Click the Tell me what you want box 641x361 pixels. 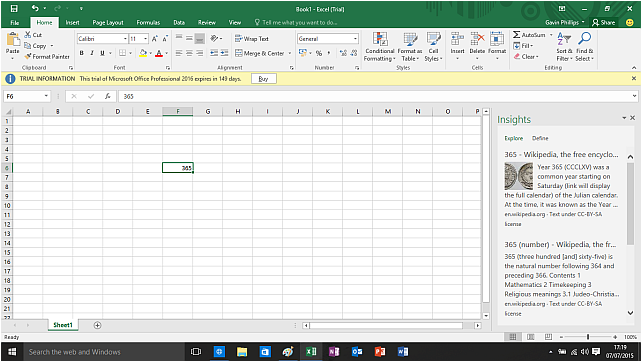pos(296,22)
